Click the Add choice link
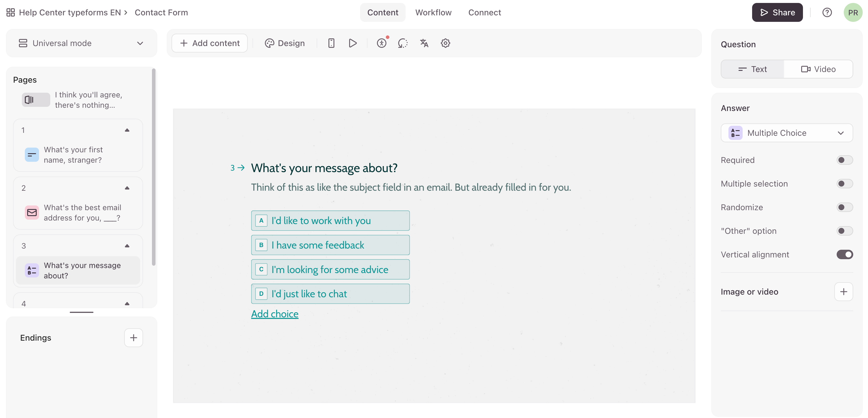 point(275,314)
